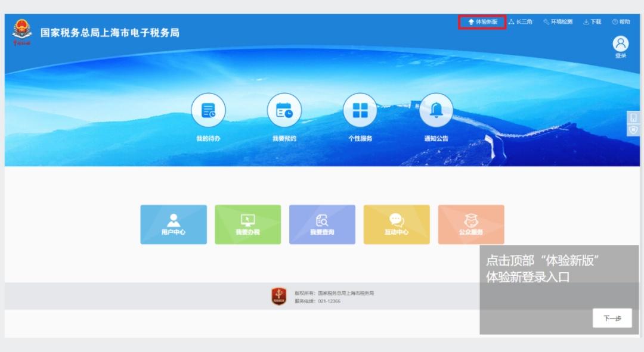This screenshot has width=644, height=352.
Task: Click the 登录 user avatar icon
Action: [x=621, y=43]
